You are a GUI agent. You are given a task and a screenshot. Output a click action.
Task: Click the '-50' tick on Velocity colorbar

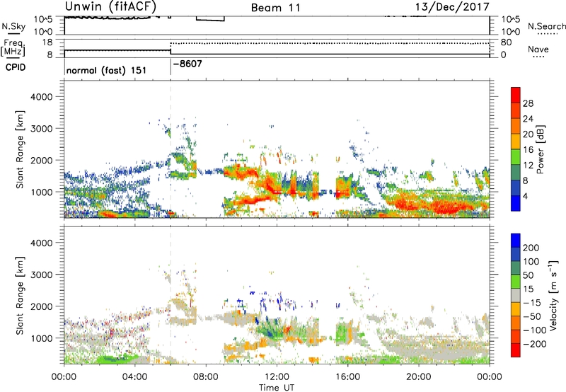click(531, 316)
